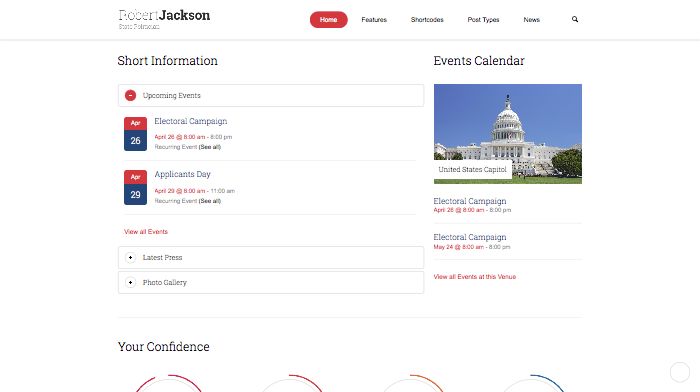Open the Post Types menu item

pyautogui.click(x=483, y=20)
